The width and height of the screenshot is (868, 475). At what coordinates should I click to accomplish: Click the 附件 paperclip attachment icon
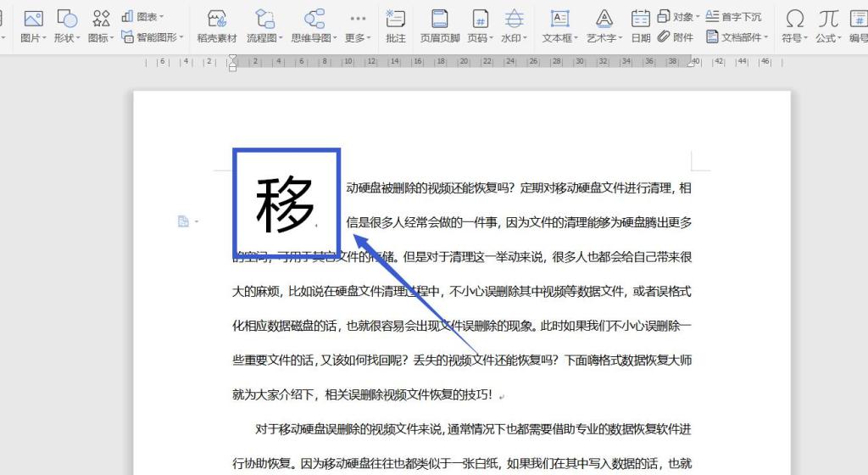pos(664,37)
